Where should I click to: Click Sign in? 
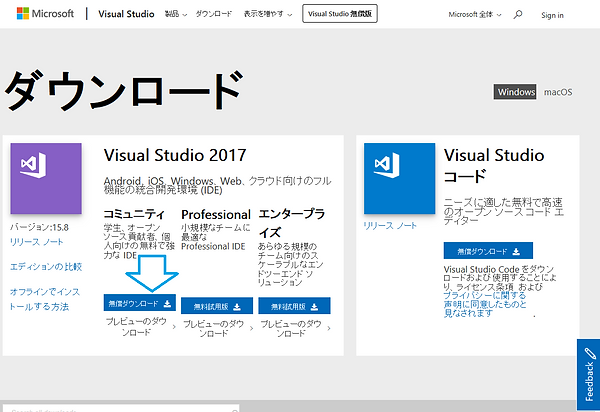tap(552, 15)
